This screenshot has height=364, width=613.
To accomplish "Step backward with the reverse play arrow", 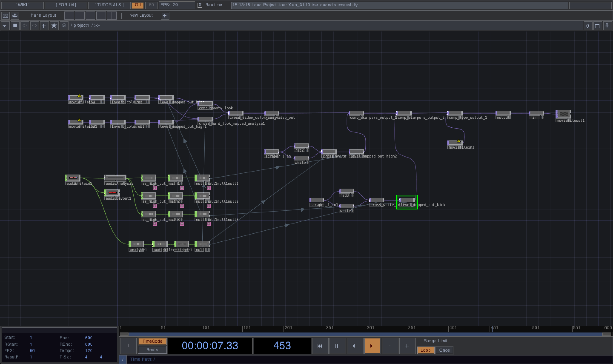I will pos(355,346).
